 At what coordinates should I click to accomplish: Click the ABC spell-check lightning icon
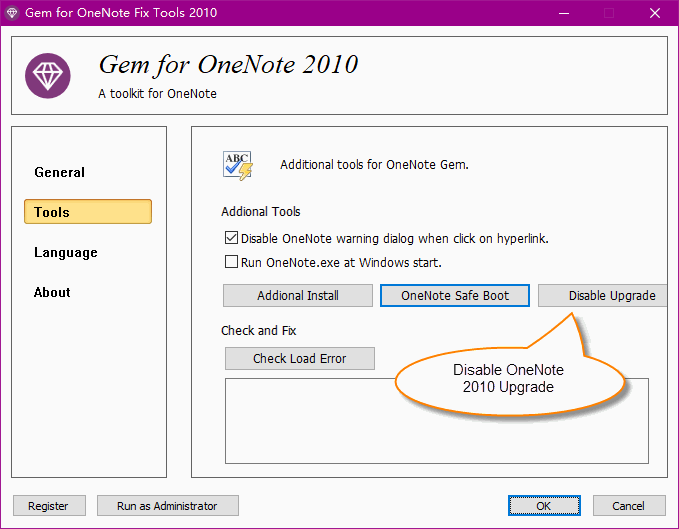[238, 165]
